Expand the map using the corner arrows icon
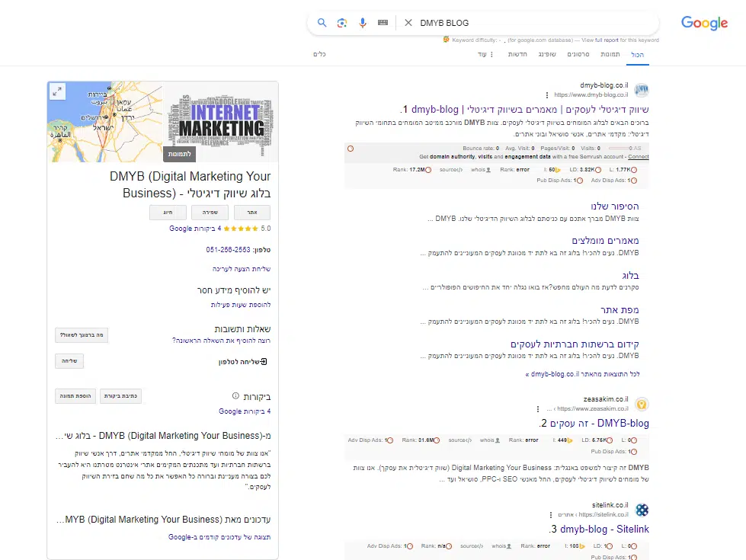 tap(57, 91)
